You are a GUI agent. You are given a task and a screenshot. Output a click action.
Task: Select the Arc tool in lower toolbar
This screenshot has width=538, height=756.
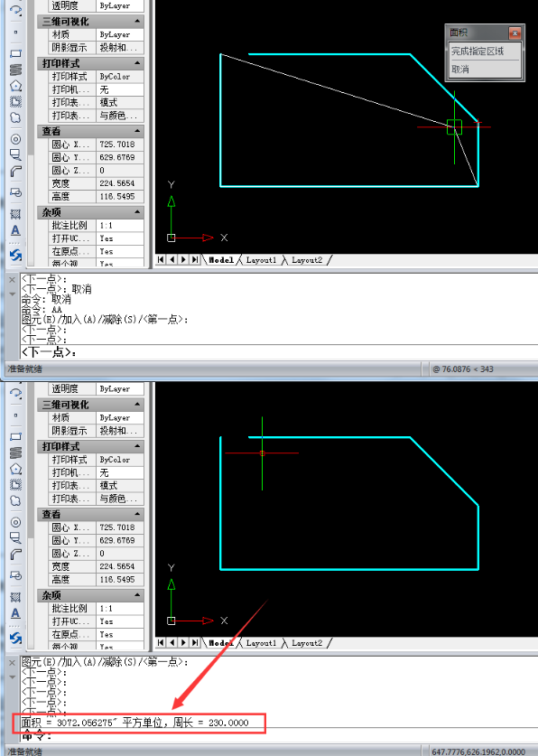16,554
